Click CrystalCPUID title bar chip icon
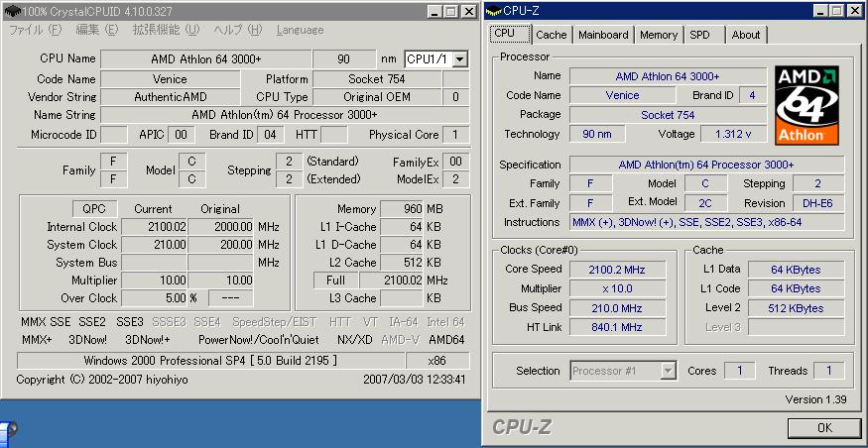 [12, 11]
